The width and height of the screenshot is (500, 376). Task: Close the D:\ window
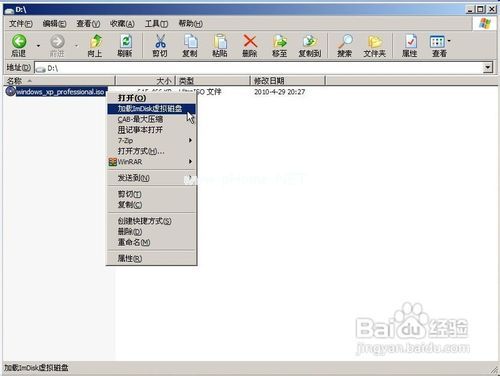click(492, 9)
